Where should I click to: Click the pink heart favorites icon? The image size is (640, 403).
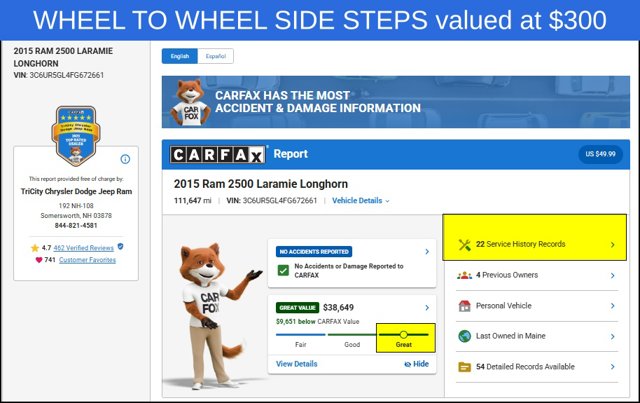39,260
